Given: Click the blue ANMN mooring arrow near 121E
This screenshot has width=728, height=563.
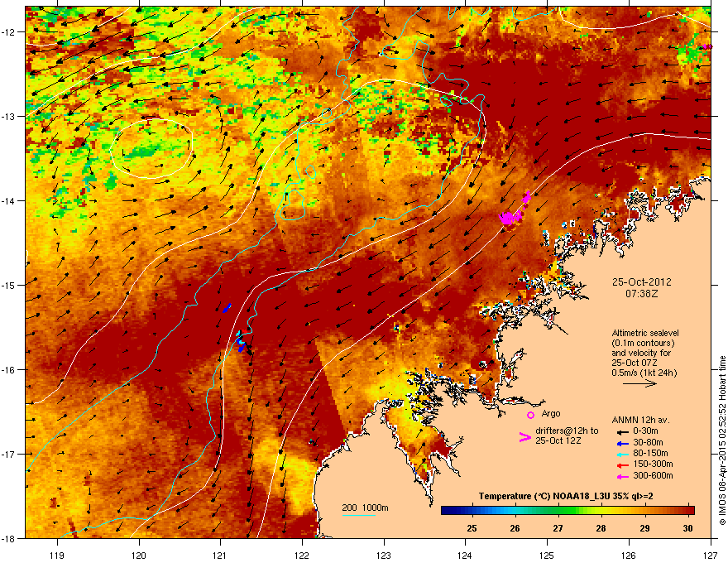Looking at the screenshot, I should coord(227,308).
